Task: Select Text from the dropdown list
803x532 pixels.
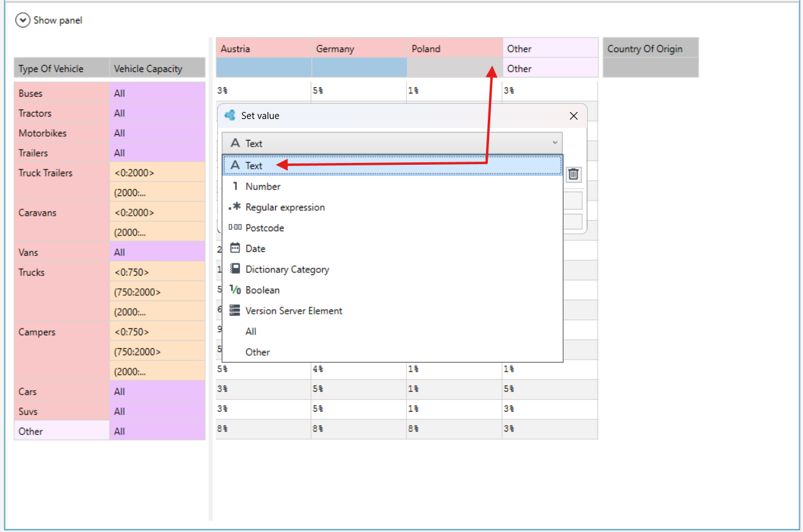Action: 392,165
